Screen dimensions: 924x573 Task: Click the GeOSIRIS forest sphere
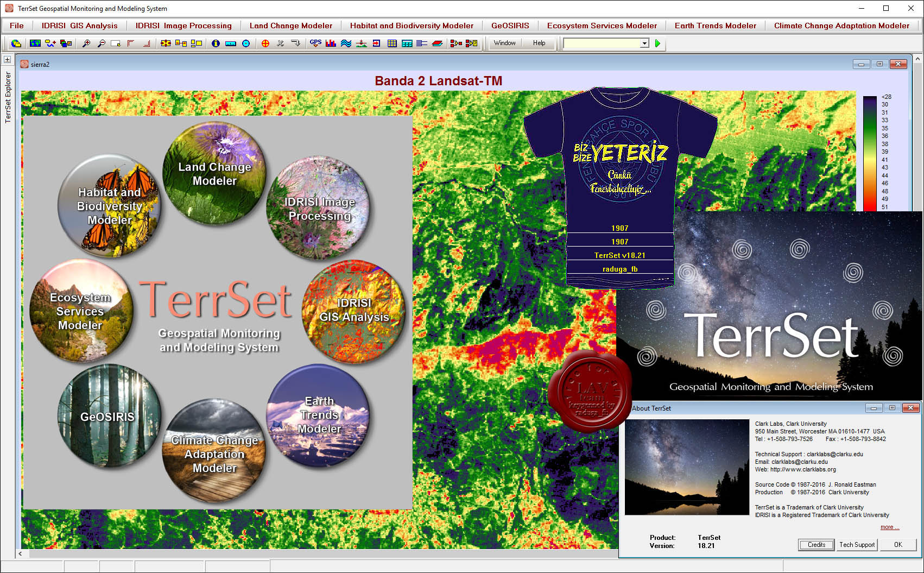click(109, 416)
